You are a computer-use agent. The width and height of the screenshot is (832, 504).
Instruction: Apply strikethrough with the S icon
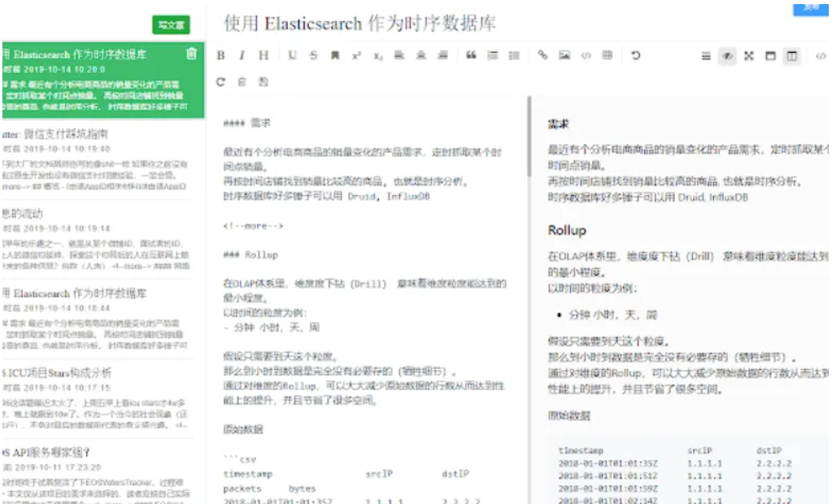[314, 55]
